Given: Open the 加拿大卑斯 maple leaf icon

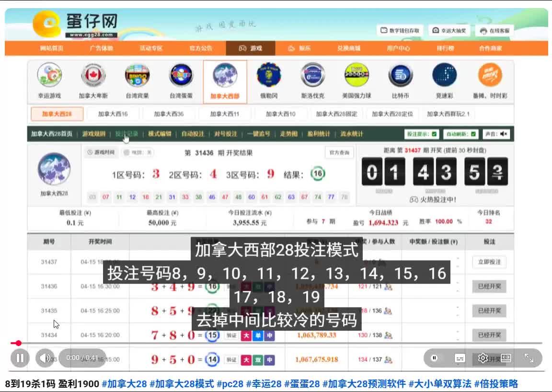Looking at the screenshot, I should pos(93,81).
